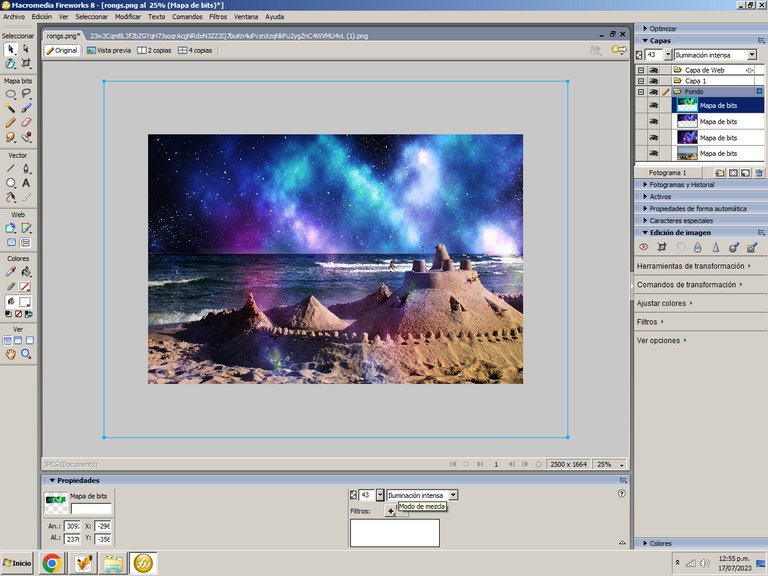
Task: Open the zoom level 25% dropdown
Action: pos(622,464)
